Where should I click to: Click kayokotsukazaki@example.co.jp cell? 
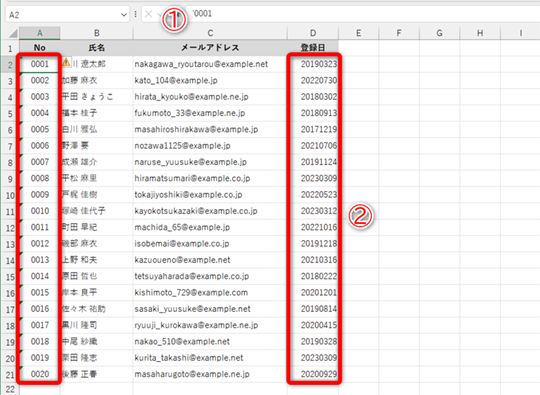click(210, 211)
